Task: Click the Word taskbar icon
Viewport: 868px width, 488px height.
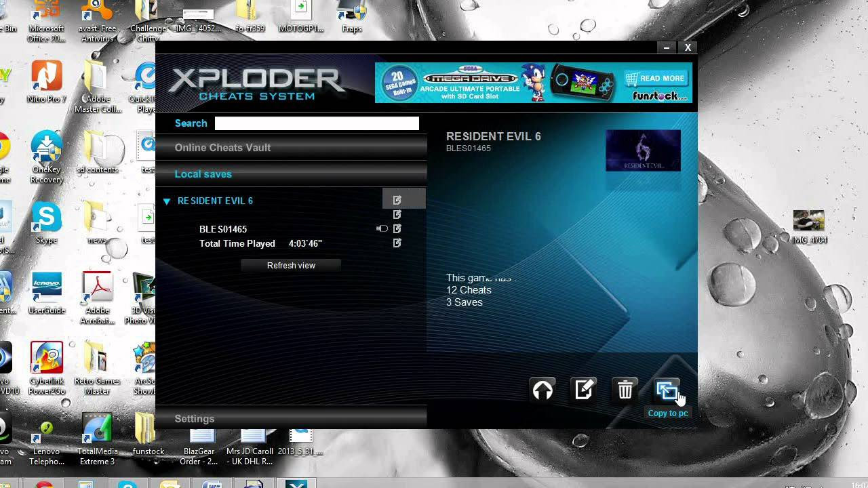Action: click(x=212, y=484)
